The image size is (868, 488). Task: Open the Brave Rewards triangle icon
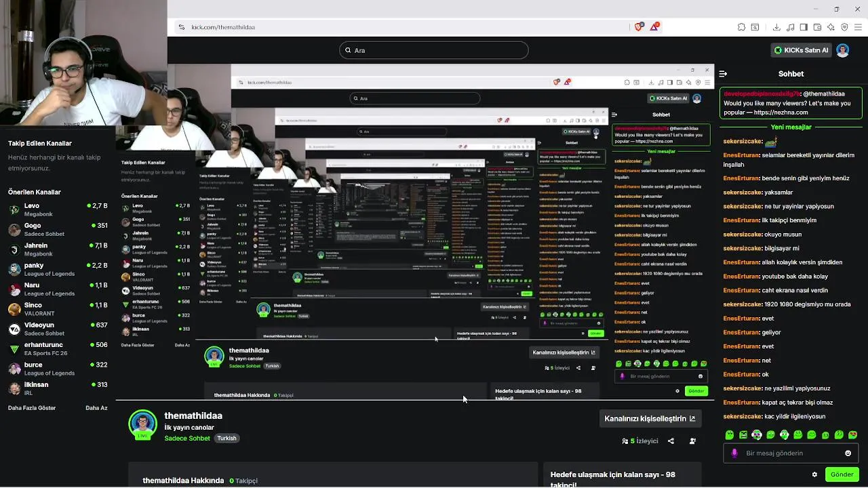pyautogui.click(x=654, y=27)
